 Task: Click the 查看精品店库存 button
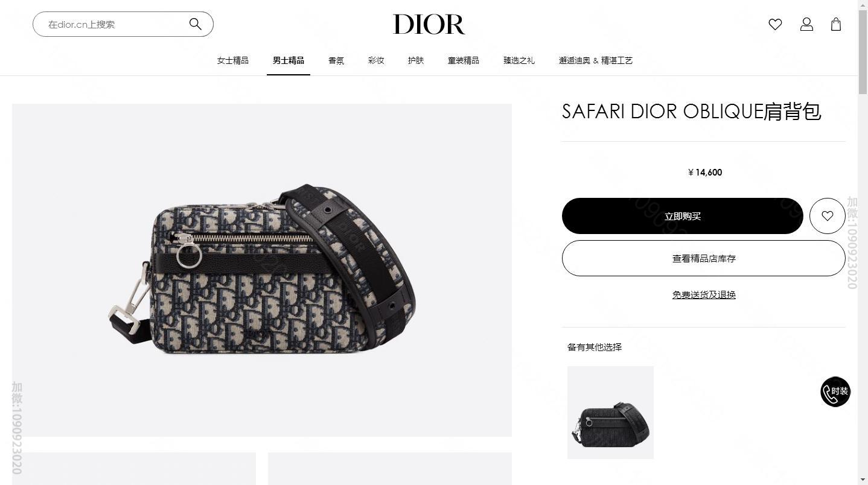[704, 258]
